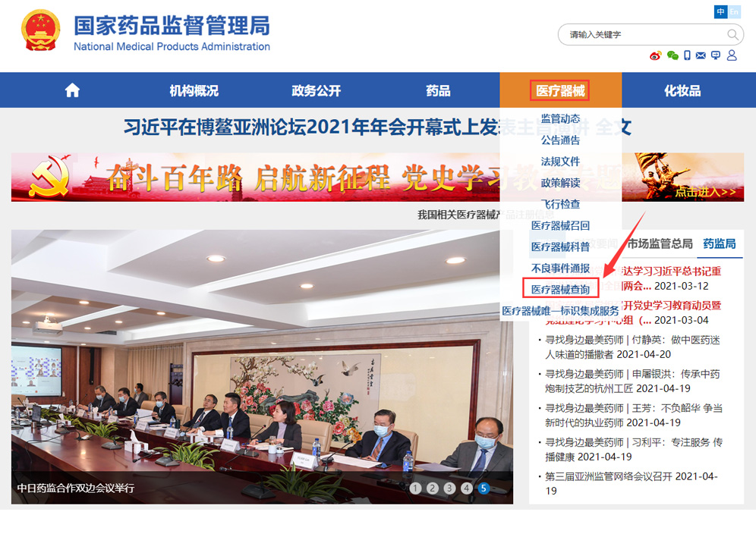Click the email envelope icon
The image size is (756, 537).
701,56
